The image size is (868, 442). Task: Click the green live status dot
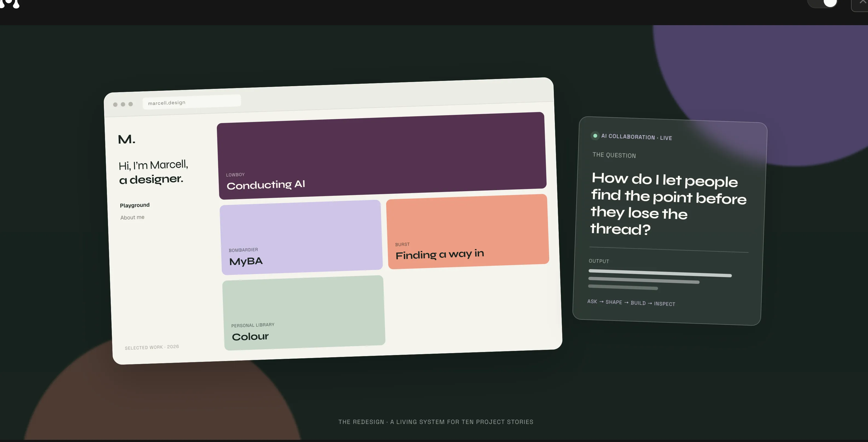[x=595, y=136]
